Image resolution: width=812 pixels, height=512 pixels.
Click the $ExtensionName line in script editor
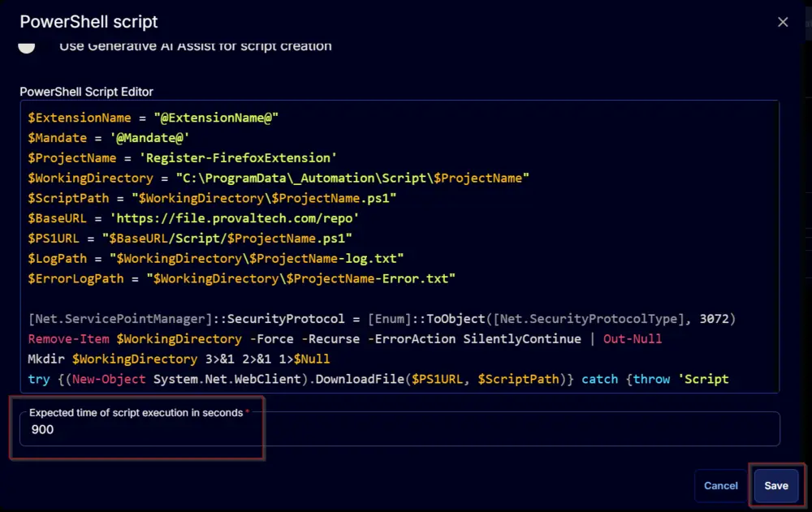tap(153, 118)
